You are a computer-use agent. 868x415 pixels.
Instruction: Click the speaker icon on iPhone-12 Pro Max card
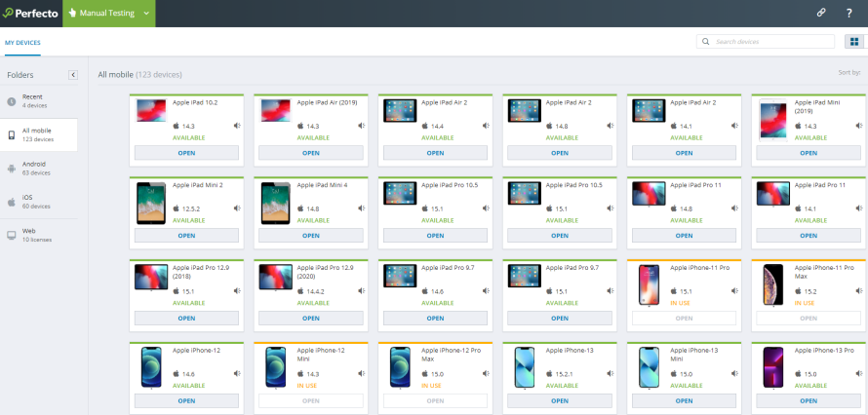coord(486,373)
